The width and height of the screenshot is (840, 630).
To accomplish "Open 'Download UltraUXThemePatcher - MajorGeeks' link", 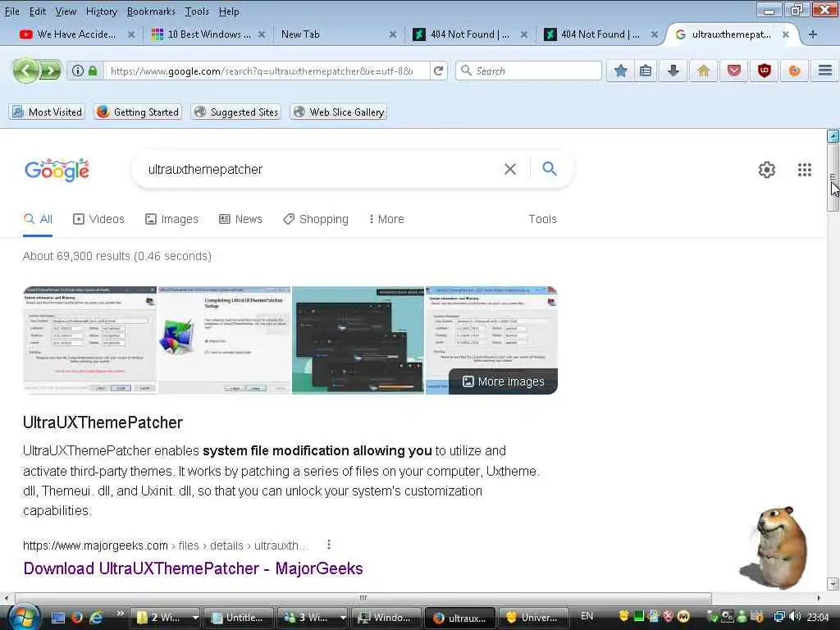I will 193,568.
